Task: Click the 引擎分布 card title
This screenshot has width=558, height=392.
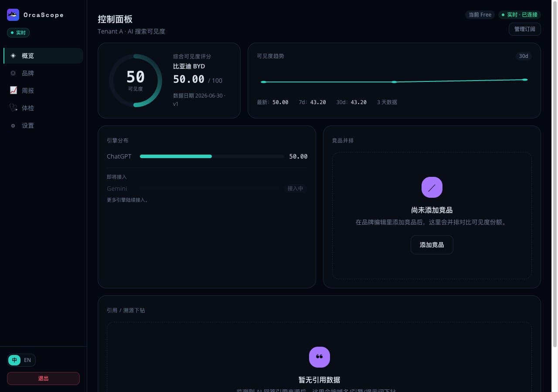Action: click(x=118, y=141)
